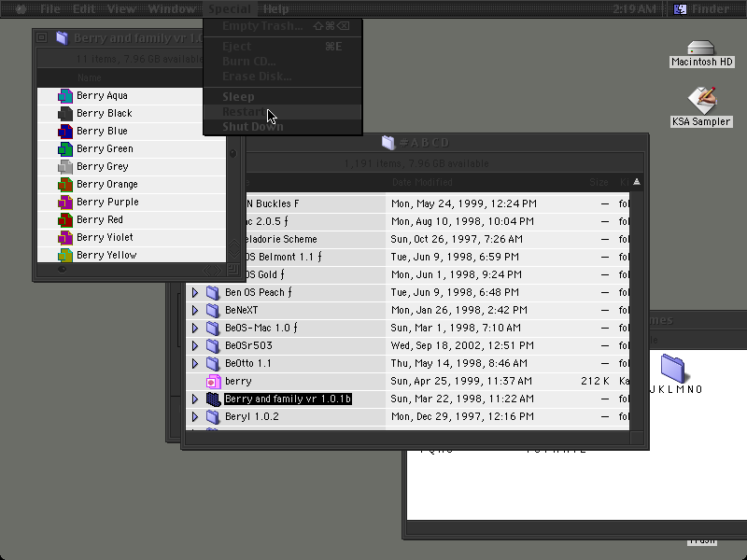Choose Sleep from the Special menu
This screenshot has height=560, width=747.
[282, 97]
